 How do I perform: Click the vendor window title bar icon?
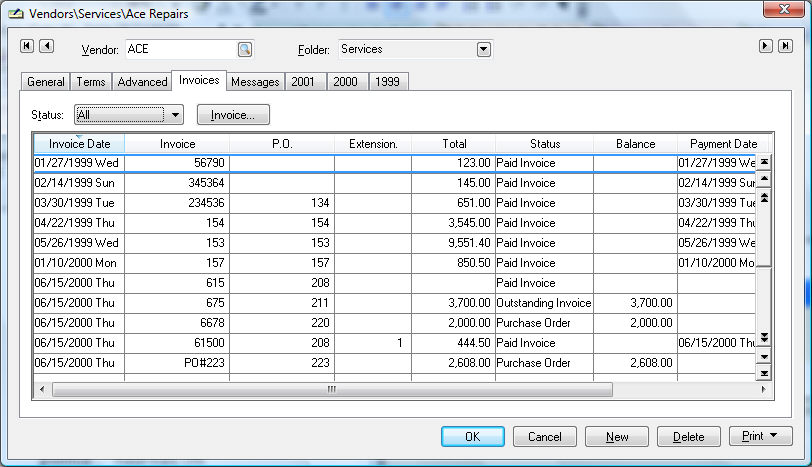coord(16,13)
